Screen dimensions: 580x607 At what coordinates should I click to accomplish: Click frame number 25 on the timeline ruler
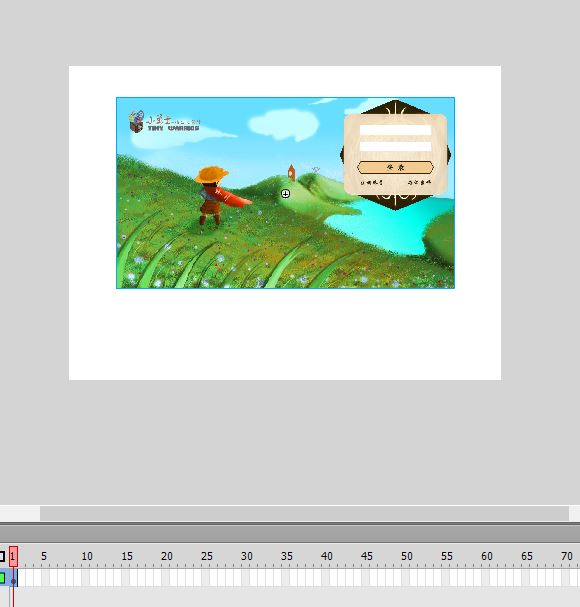(x=207, y=556)
